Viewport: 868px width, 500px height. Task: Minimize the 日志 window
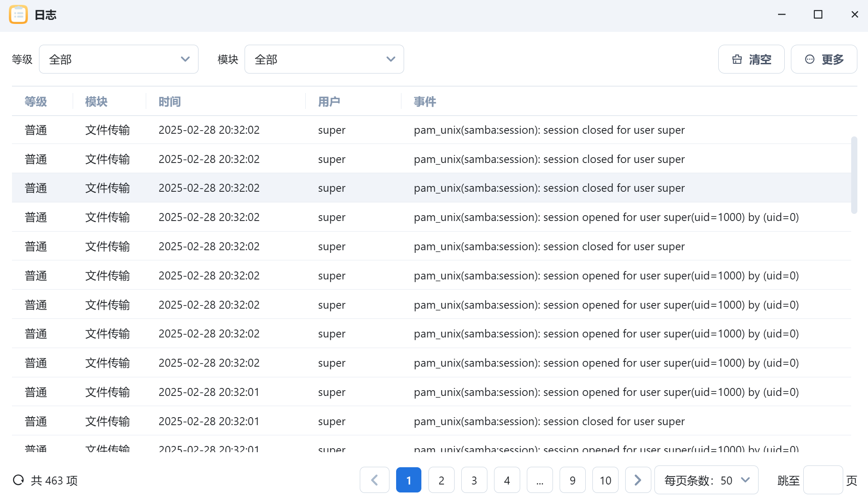(x=782, y=15)
